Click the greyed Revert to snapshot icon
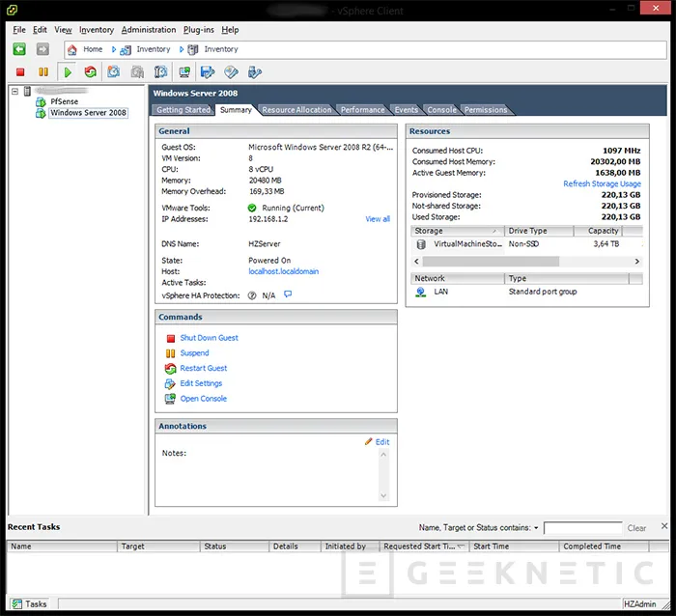This screenshot has height=616, width=676. pyautogui.click(x=137, y=72)
